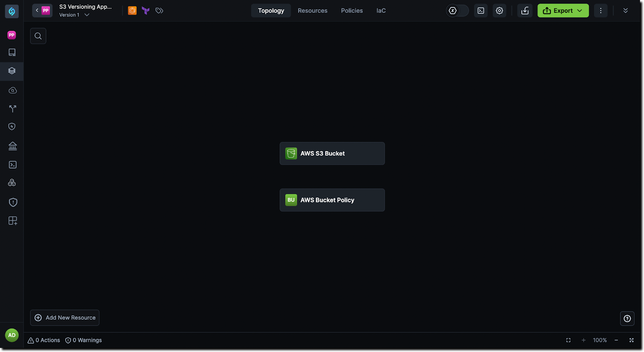The width and height of the screenshot is (644, 352).
Task: Open the branch/merge sidebar icon
Action: tap(12, 108)
